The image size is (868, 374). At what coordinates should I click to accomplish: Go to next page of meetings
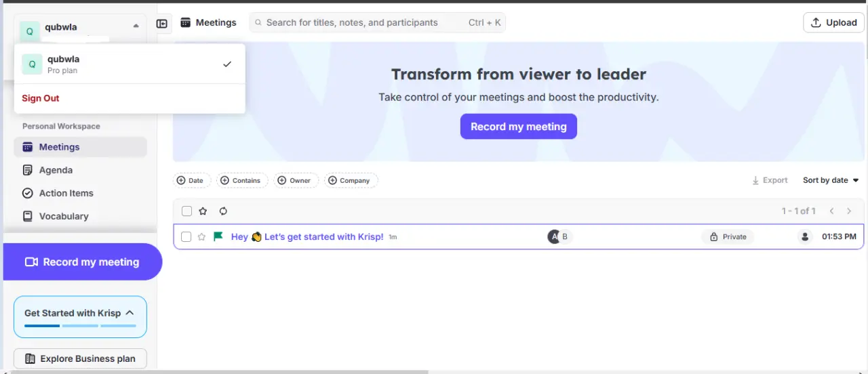point(849,211)
